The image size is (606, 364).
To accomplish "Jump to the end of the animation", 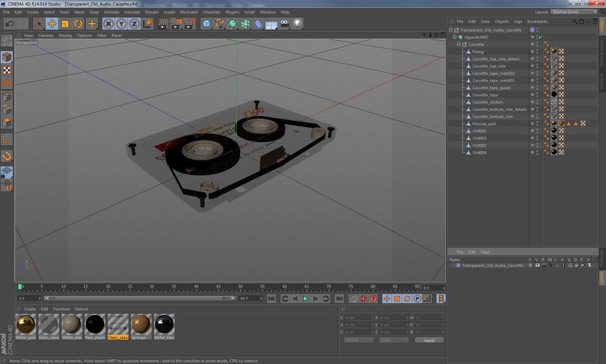I will pyautogui.click(x=339, y=299).
